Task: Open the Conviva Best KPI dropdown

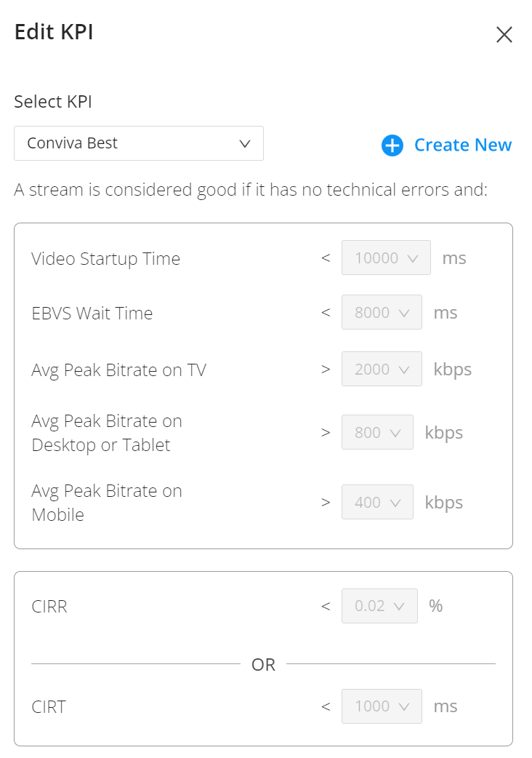Action: pos(139,143)
